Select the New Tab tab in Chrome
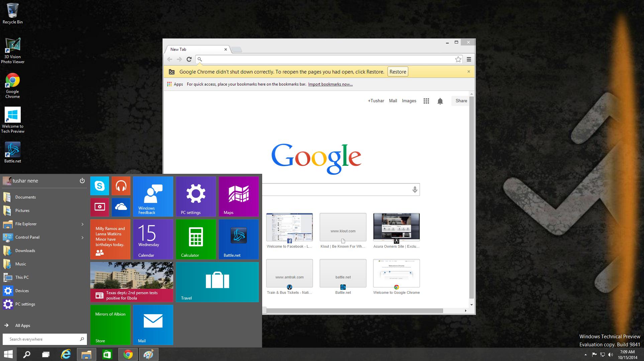The width and height of the screenshot is (644, 361). point(197,49)
